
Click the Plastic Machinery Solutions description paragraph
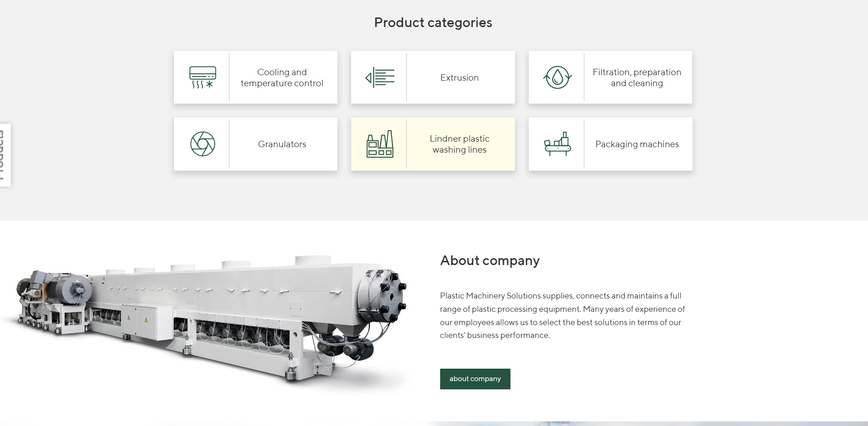pos(562,315)
